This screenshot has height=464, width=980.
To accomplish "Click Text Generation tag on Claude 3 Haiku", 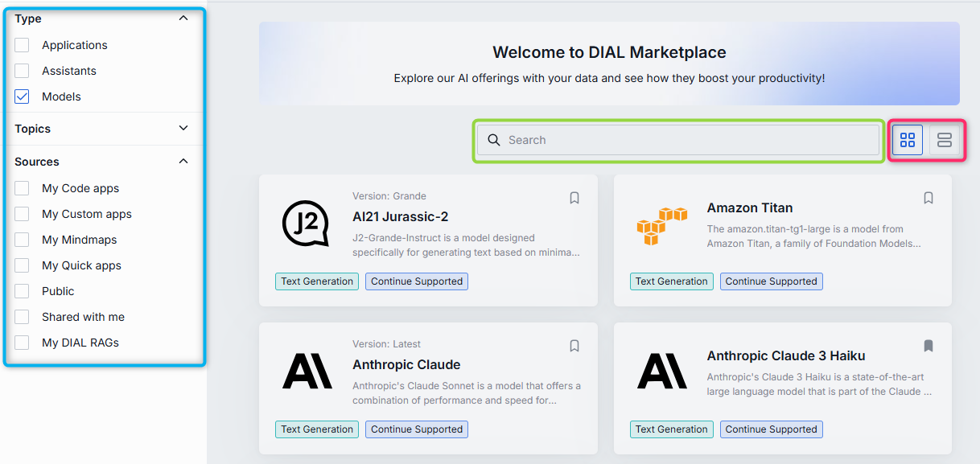I will (x=671, y=429).
